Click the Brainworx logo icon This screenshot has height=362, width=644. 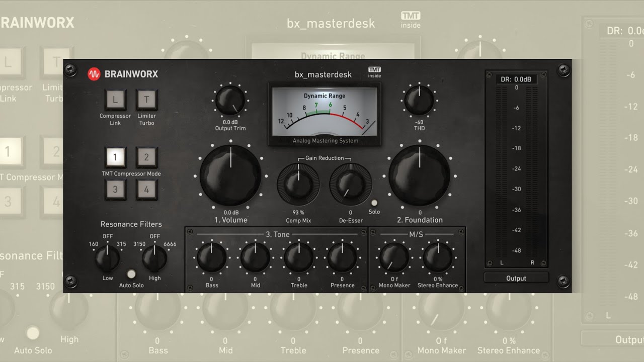94,74
